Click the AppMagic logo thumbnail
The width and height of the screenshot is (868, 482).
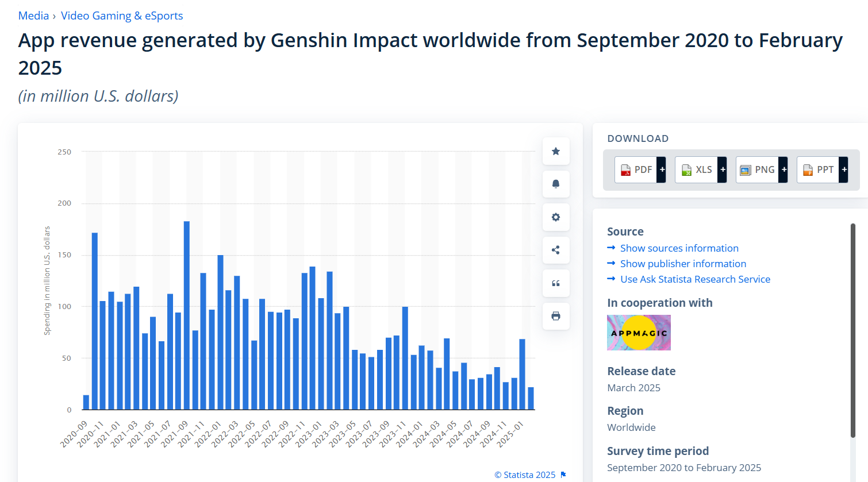click(639, 333)
